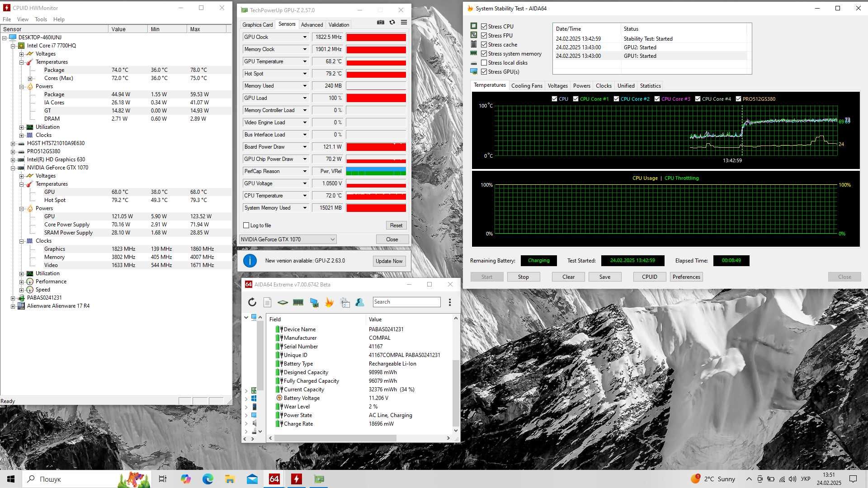This screenshot has width=868, height=488.
Task: Open the GPU-Z hamburger menu
Action: point(404,22)
